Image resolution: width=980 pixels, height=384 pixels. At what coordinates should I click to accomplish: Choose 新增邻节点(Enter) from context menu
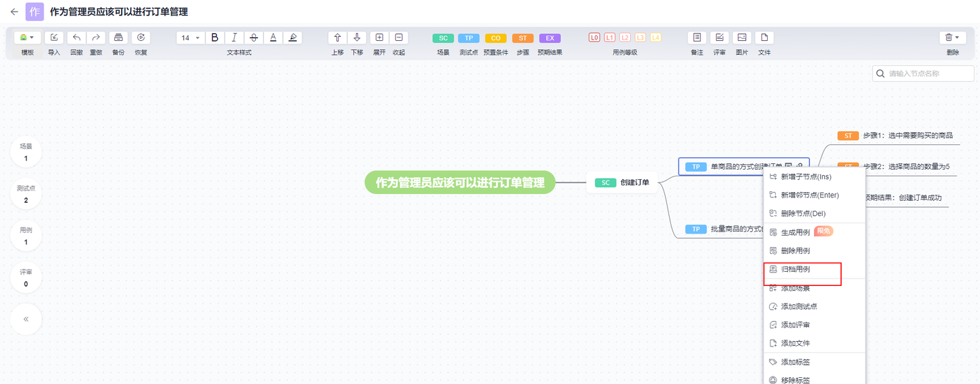point(815,195)
